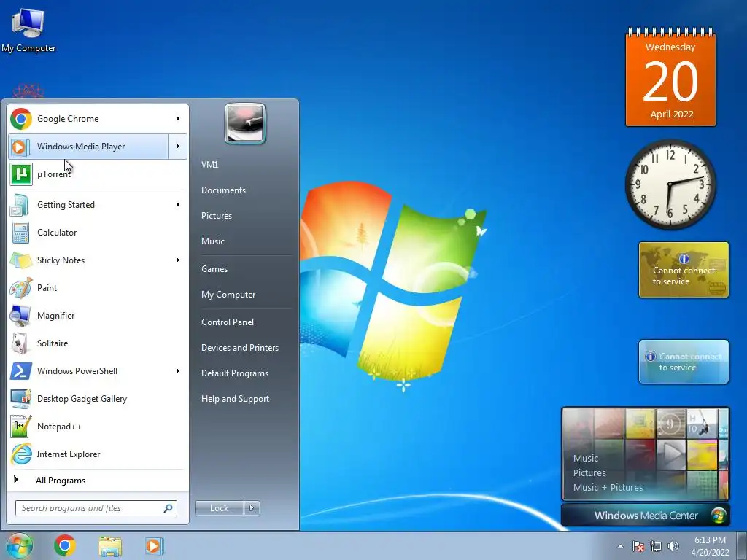Open Devices and Printers
The height and width of the screenshot is (560, 747).
point(239,348)
